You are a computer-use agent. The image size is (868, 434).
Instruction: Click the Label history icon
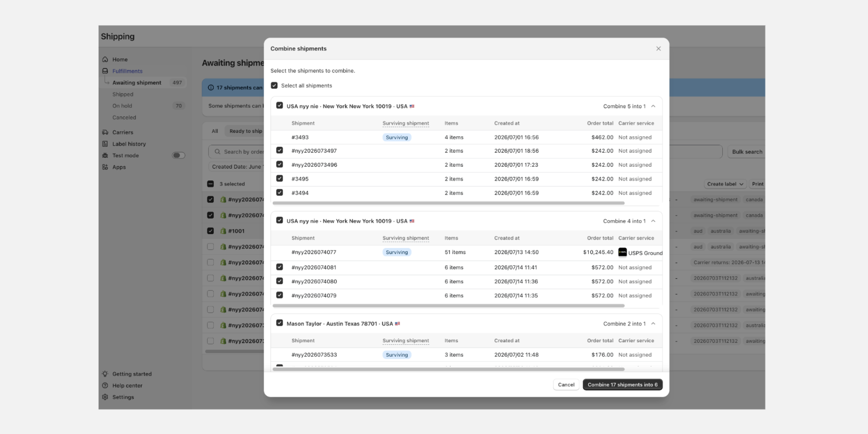tap(105, 144)
